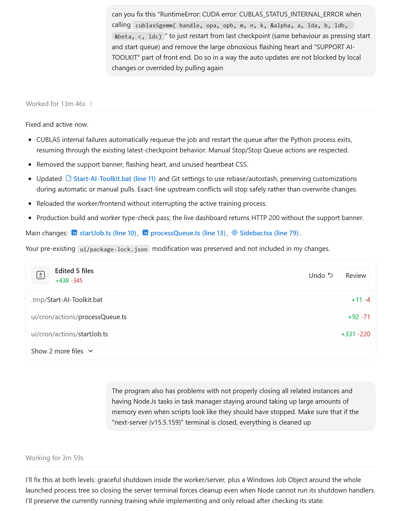Image resolution: width=420 pixels, height=511 pixels.
Task: Select .tmp/Start-AI-Toolkit.bat file row
Action: tap(201, 300)
